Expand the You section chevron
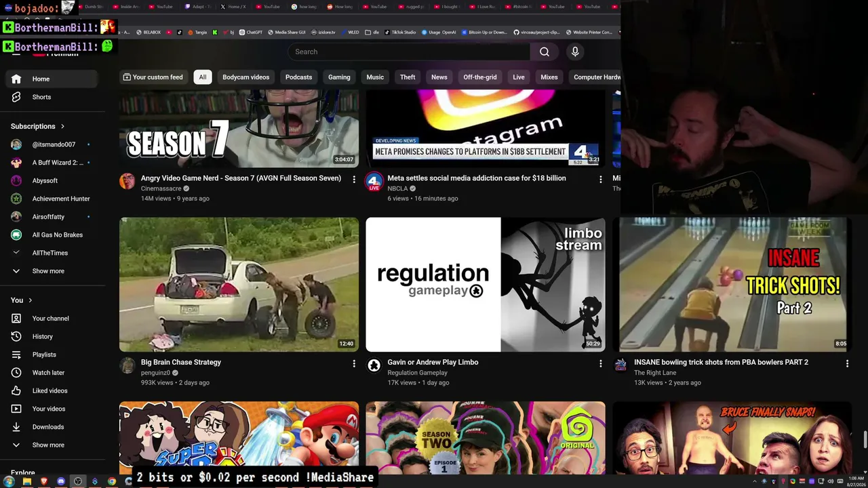The width and height of the screenshot is (868, 488). 30,300
